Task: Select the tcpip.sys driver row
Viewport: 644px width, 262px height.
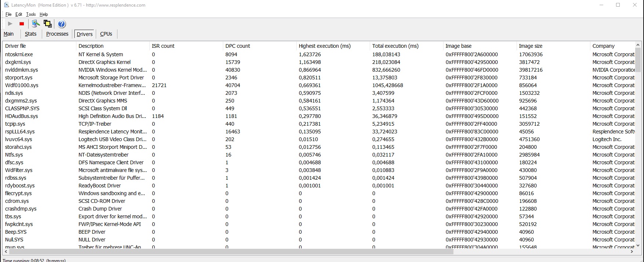Action: (319, 124)
